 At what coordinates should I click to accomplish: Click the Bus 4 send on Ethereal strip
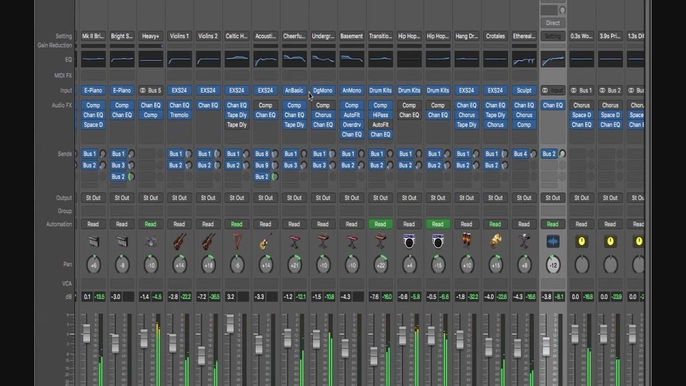coord(520,154)
